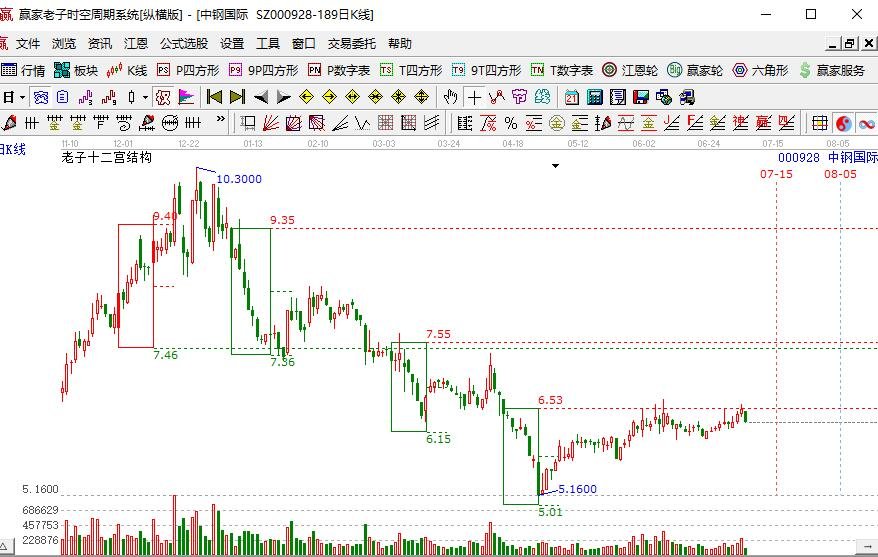
Task: Open the 公式选股 menu
Action: pyautogui.click(x=184, y=44)
